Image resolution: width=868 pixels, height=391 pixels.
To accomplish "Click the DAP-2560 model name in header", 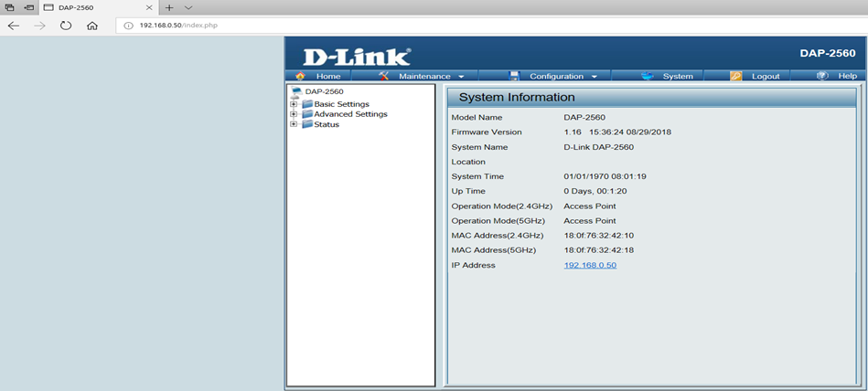I will tap(828, 54).
